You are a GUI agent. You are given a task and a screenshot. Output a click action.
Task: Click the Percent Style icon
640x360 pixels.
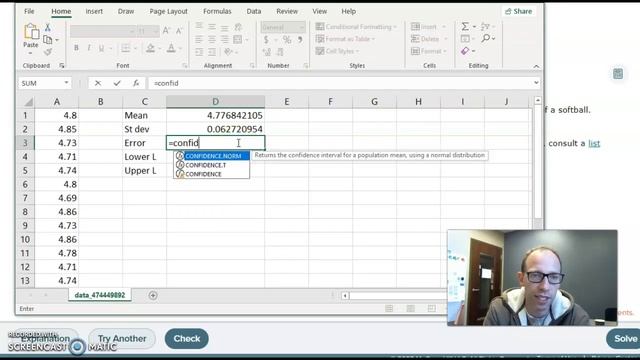point(287,40)
